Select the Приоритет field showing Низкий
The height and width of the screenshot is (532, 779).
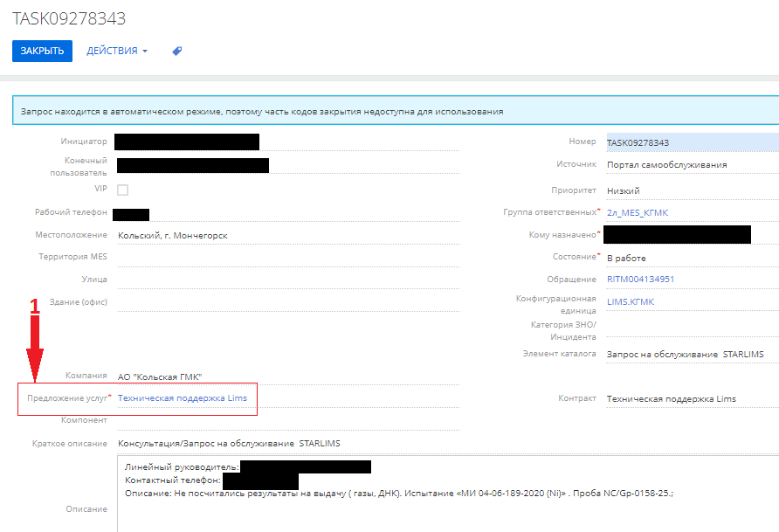[x=624, y=190]
